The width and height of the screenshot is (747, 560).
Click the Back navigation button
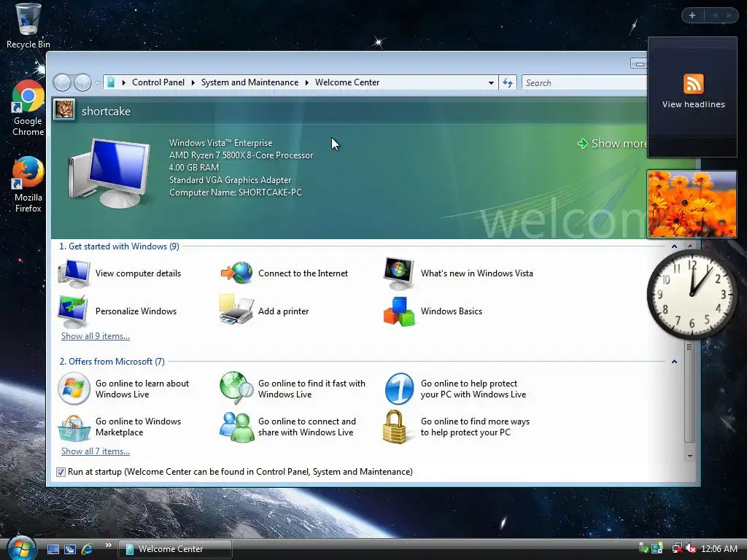(62, 83)
